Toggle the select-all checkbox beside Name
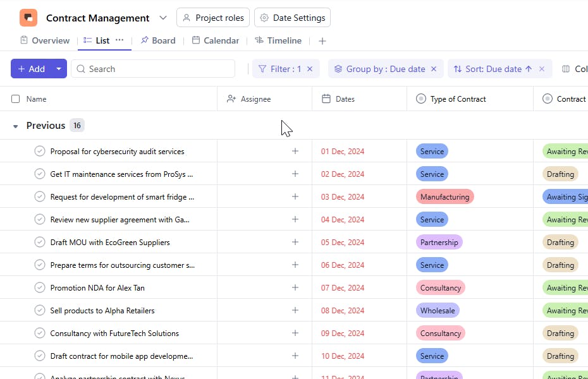The height and width of the screenshot is (379, 588). 16,99
